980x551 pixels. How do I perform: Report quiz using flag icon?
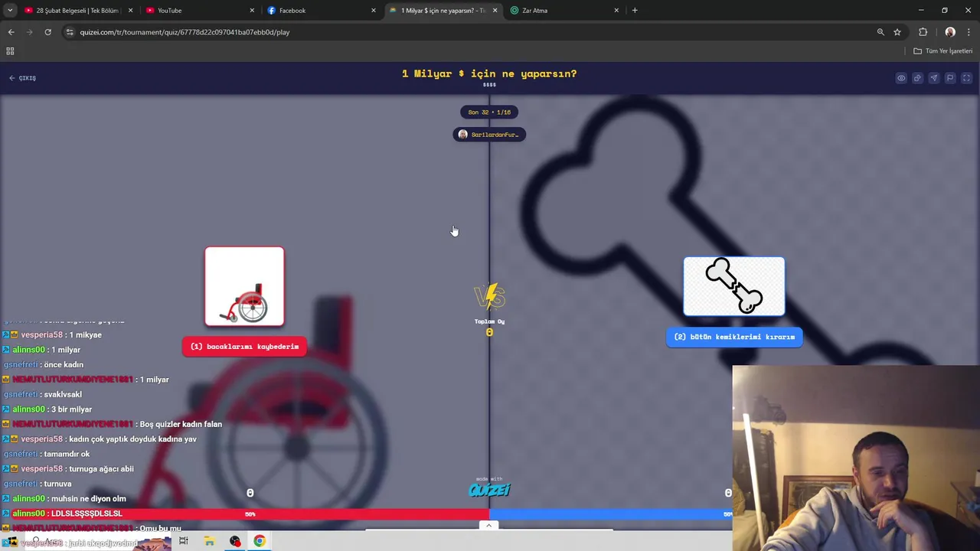tap(950, 78)
